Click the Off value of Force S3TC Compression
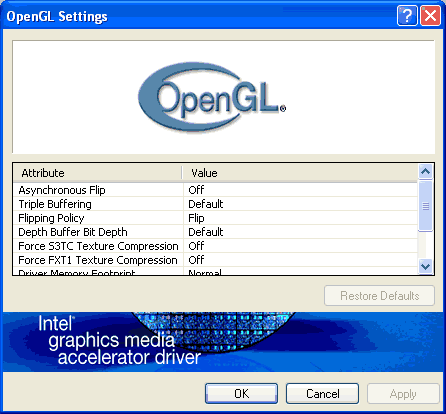The height and width of the screenshot is (414, 446). [x=196, y=246]
